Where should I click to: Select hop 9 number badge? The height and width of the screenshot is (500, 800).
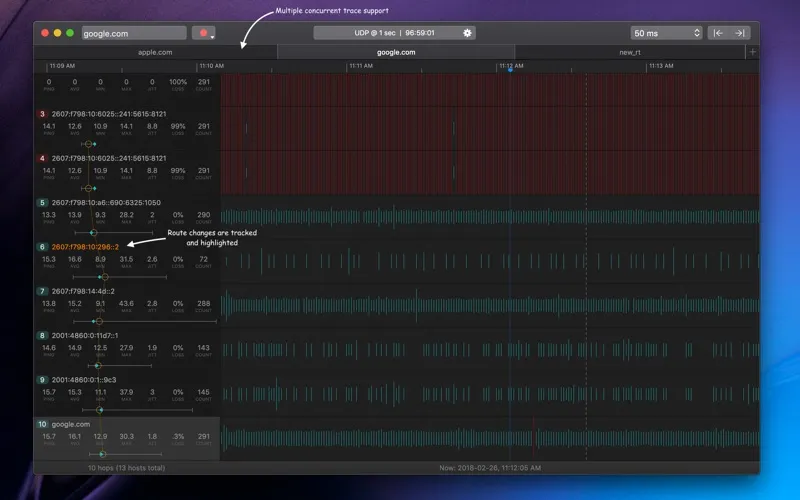(42, 380)
